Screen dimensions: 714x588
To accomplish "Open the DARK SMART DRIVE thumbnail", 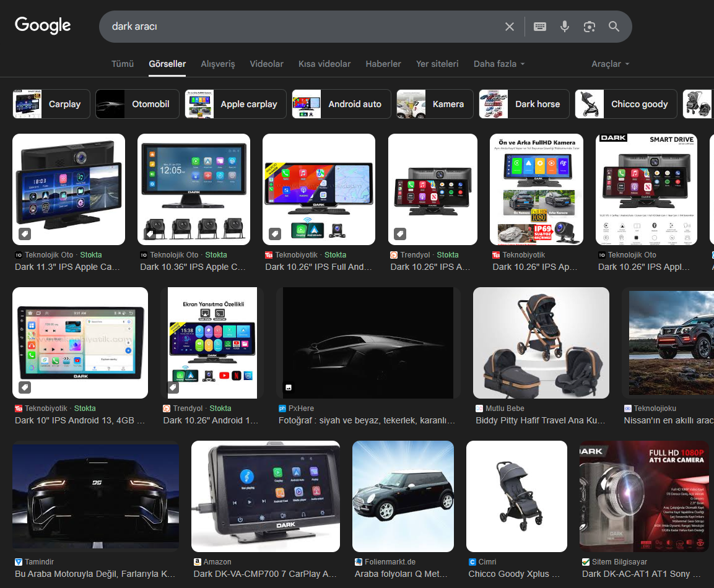I will coord(646,189).
